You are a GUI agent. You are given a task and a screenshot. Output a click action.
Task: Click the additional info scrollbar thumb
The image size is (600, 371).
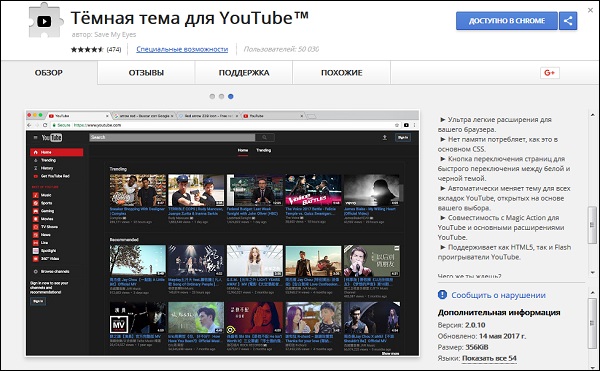coord(592,324)
